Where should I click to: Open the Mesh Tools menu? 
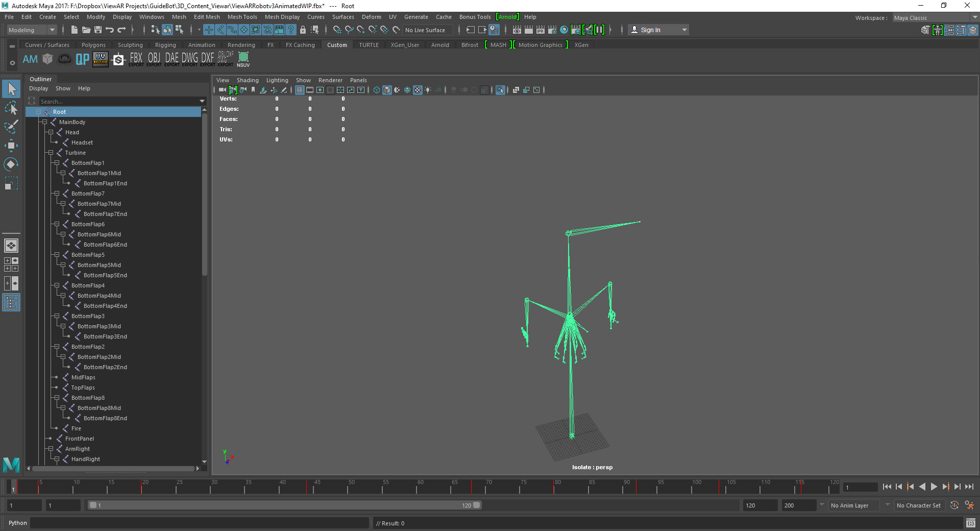point(242,17)
